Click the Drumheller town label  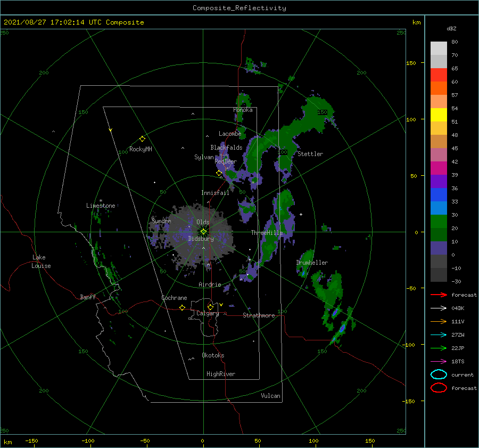(x=312, y=263)
